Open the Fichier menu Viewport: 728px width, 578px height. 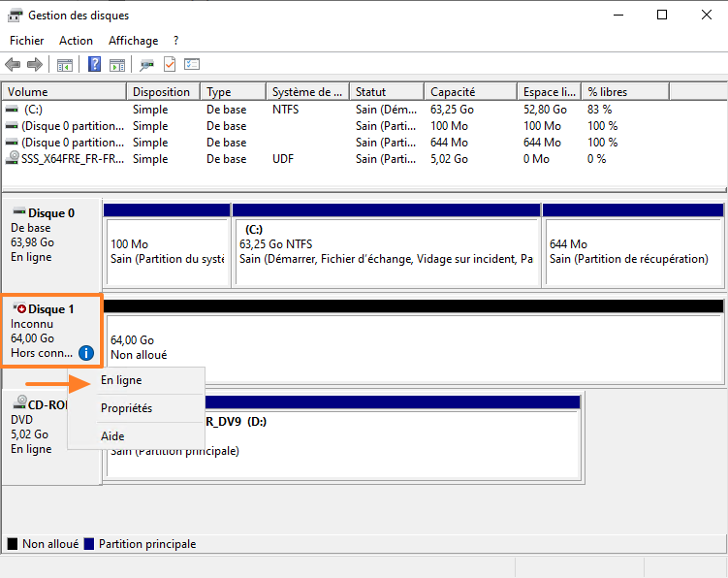[x=27, y=41]
